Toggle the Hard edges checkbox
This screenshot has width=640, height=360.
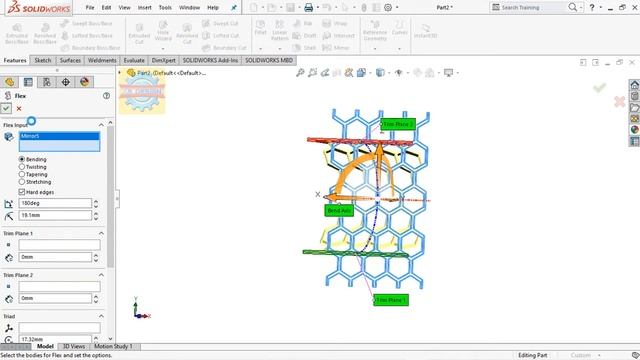(22, 192)
